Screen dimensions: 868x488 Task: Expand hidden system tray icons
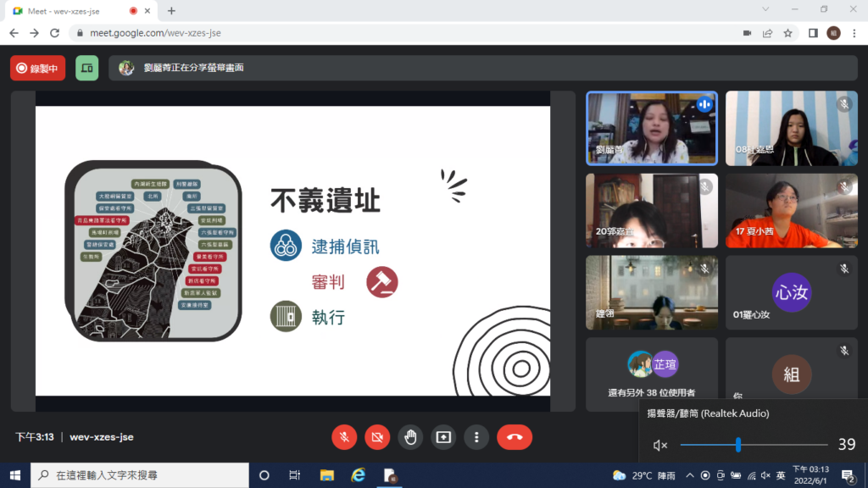click(690, 475)
